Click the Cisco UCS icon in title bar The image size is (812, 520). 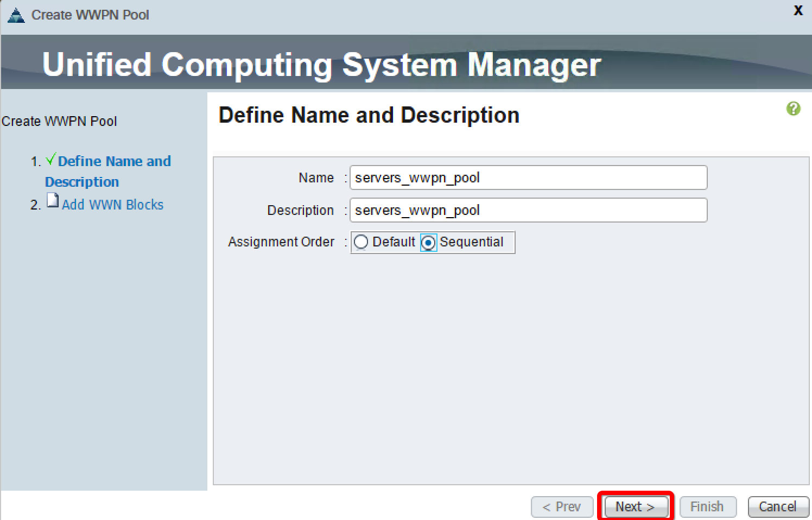16,15
